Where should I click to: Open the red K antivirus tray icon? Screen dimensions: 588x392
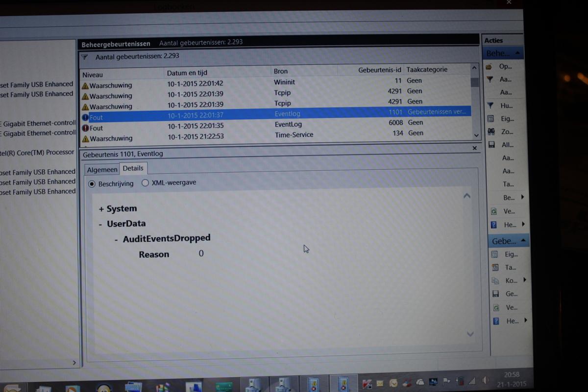[x=367, y=384]
